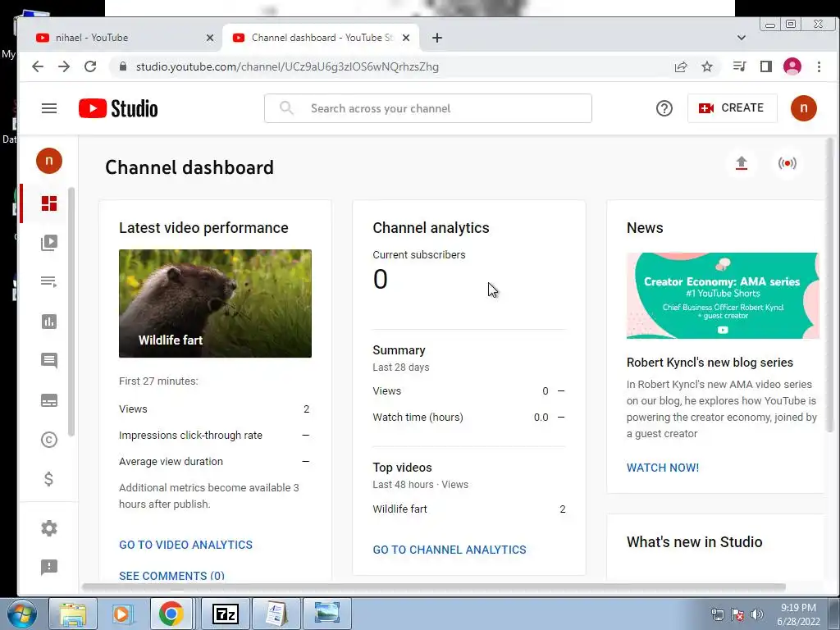840x630 pixels.
Task: Open the channel avatar in the sidebar
Action: tap(49, 161)
